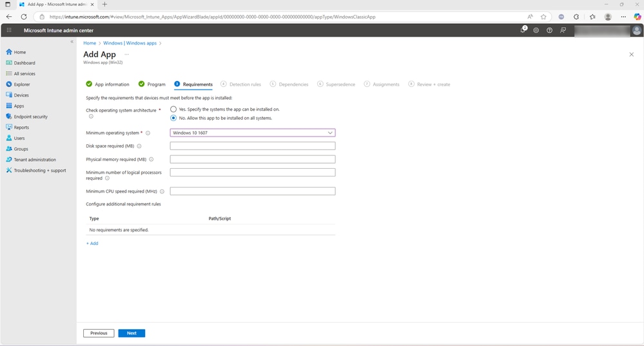Open Explorer in the sidebar

point(18,84)
